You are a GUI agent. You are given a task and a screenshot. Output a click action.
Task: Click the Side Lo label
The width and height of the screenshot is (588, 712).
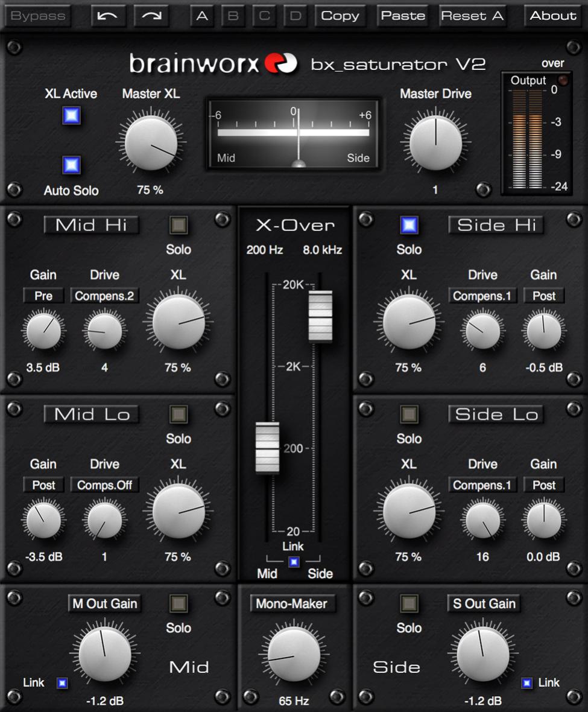[496, 414]
